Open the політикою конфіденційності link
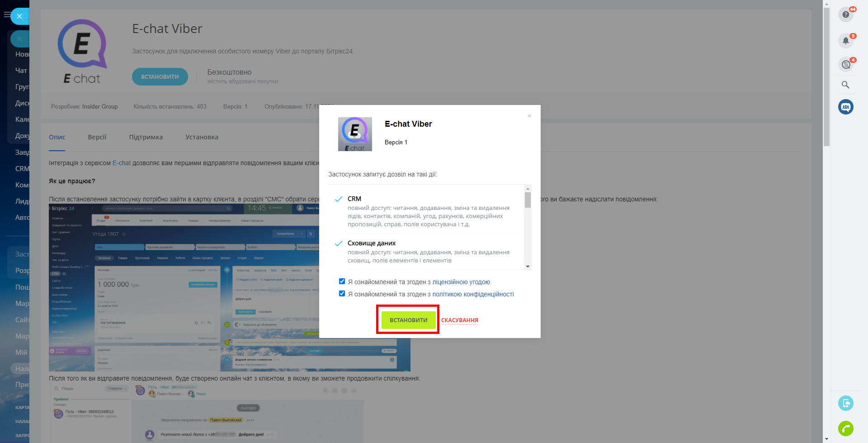This screenshot has width=868, height=443. 473,294
